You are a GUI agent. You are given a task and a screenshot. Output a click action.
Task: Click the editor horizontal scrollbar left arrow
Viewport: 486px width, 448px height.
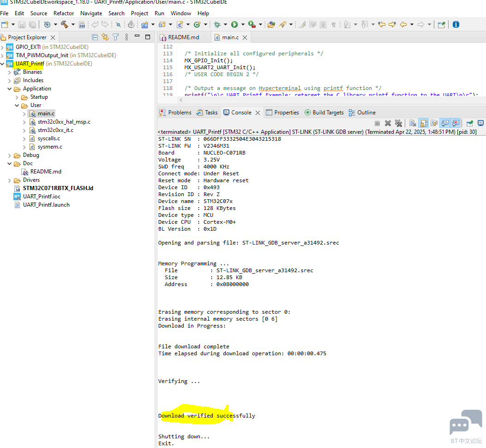(x=181, y=100)
